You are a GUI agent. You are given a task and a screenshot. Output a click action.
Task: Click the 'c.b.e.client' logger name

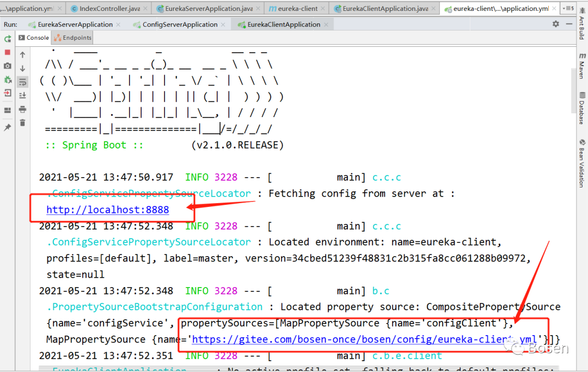point(407,356)
